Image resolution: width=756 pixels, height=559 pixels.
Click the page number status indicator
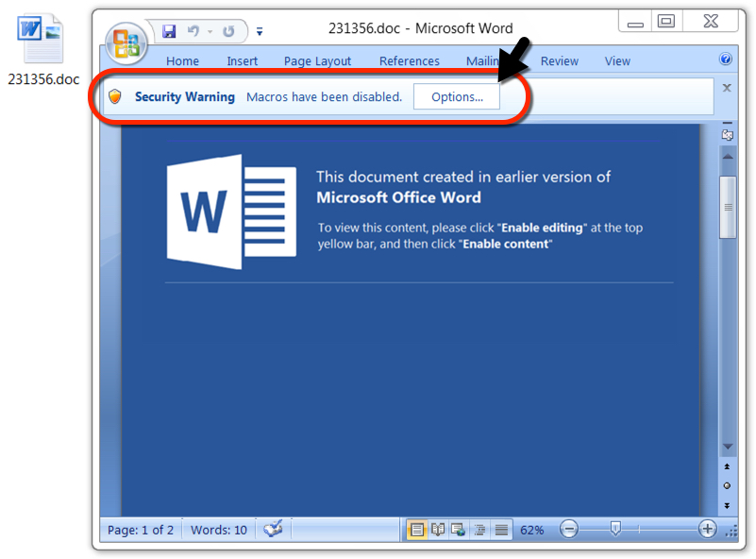point(141,530)
